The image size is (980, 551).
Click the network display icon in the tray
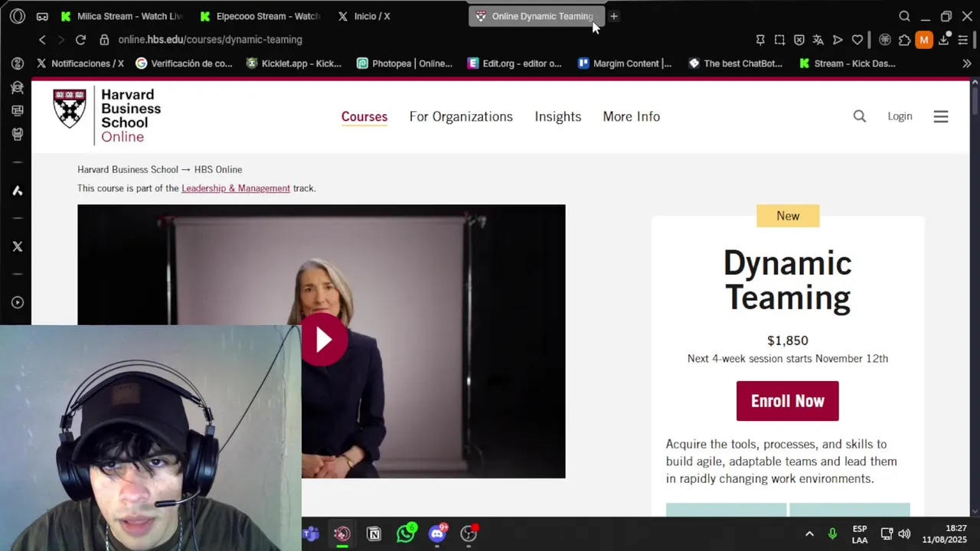coord(887,534)
